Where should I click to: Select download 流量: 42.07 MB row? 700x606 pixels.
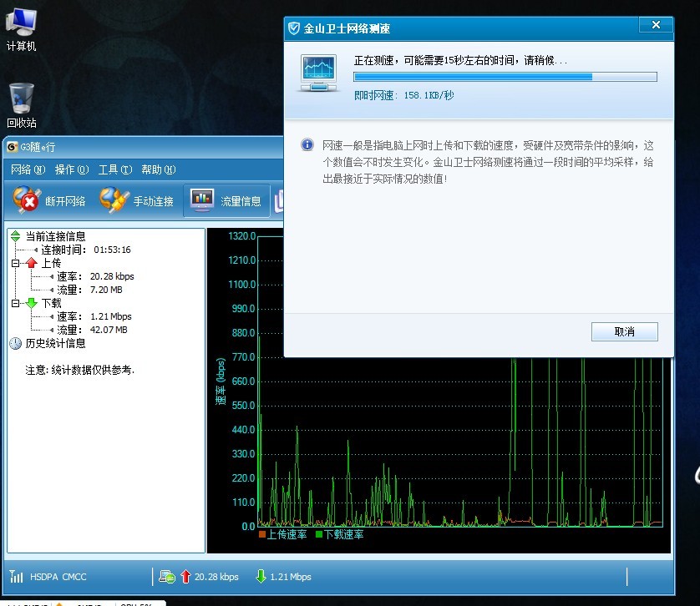tap(92, 330)
